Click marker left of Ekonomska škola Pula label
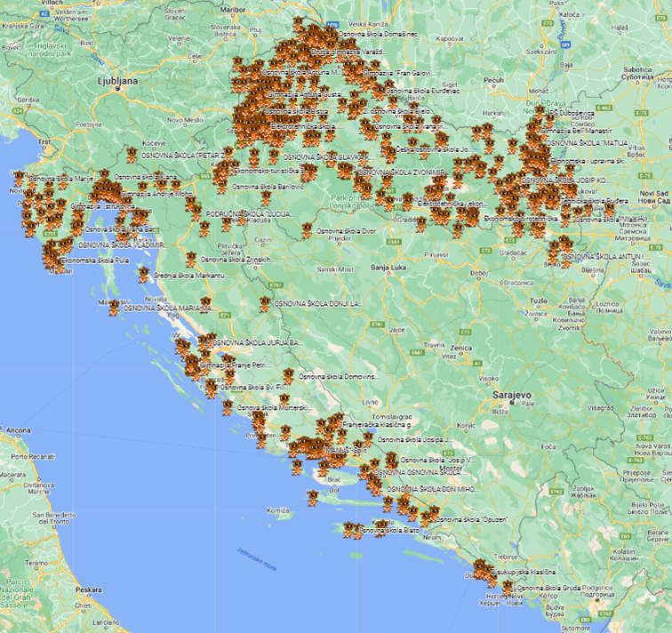Screen dimensions: 672x633 pyautogui.click(x=52, y=260)
